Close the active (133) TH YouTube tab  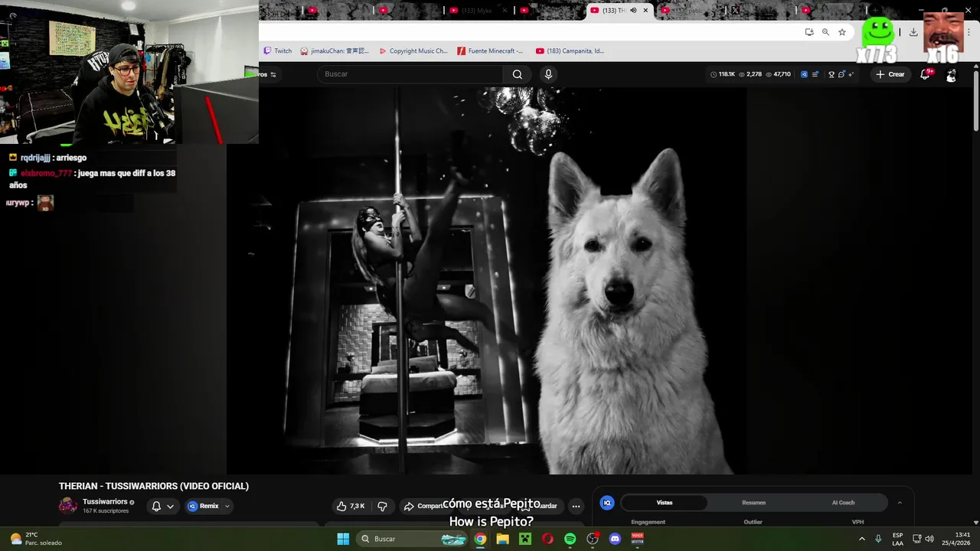pos(645,10)
